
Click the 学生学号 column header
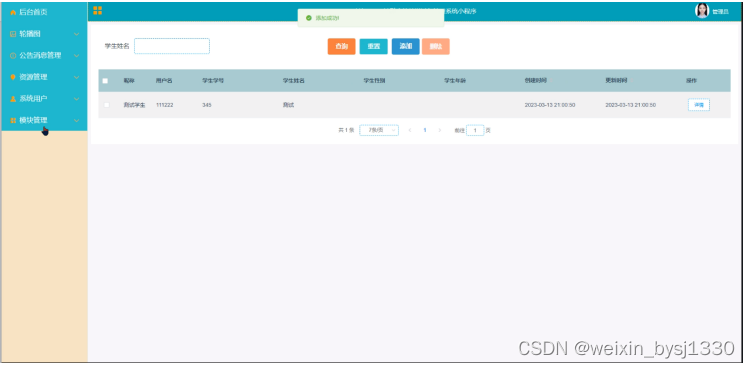(x=213, y=81)
